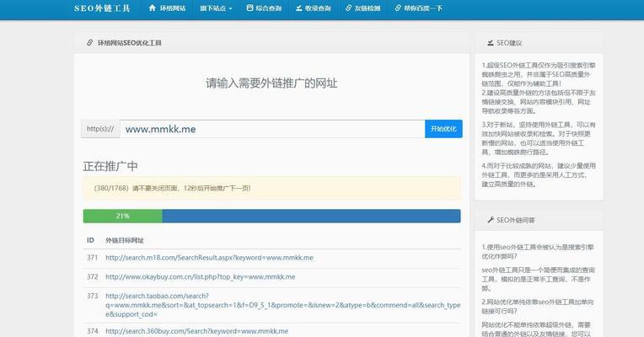Click SEO suggestion paragraph 4 about 比较成熟的网站

(x=539, y=175)
